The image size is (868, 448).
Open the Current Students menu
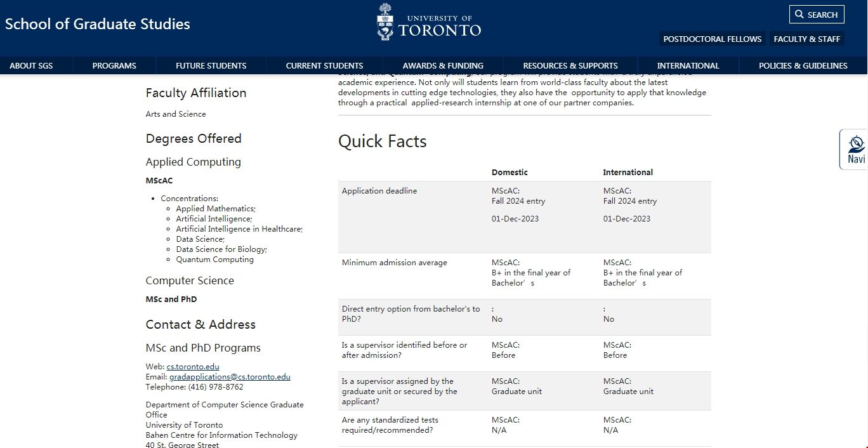click(324, 65)
